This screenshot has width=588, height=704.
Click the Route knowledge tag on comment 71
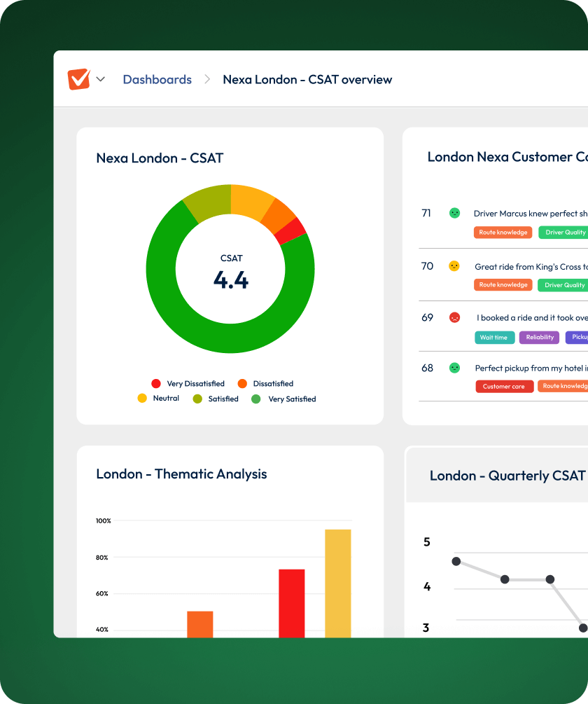coord(503,233)
